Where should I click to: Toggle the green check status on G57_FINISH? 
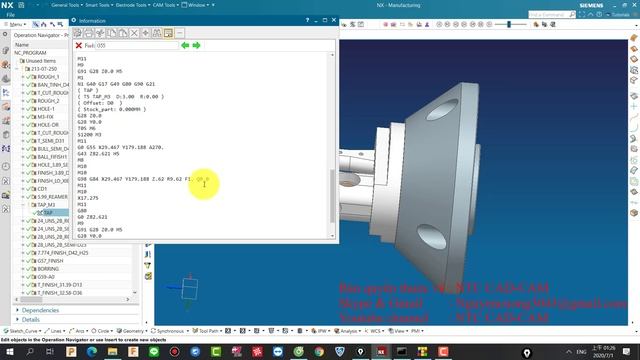click(29, 261)
